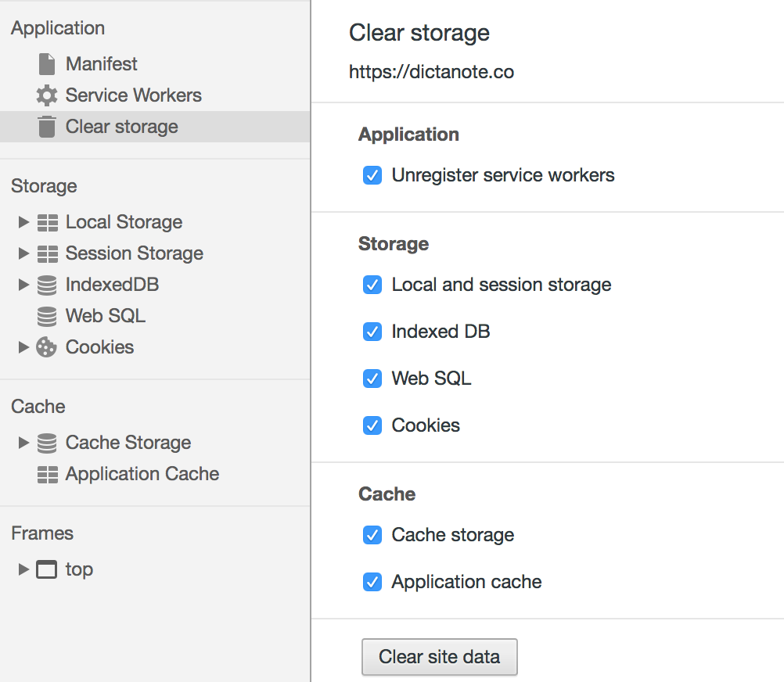Expand the Cache Storage tree arrow
This screenshot has height=682, width=784.
click(23, 442)
